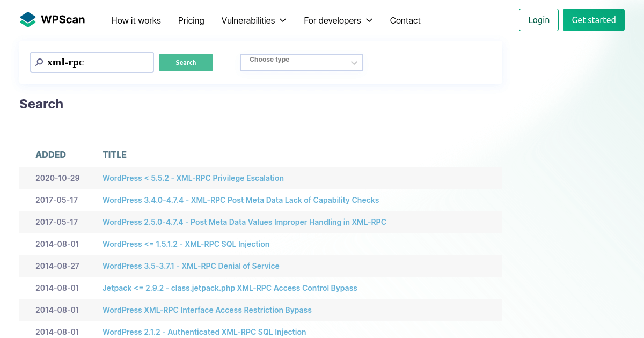This screenshot has width=644, height=338.
Task: Open WordPress < 5.5.2 XML-RPC Privilege Escalation
Action: [x=193, y=178]
